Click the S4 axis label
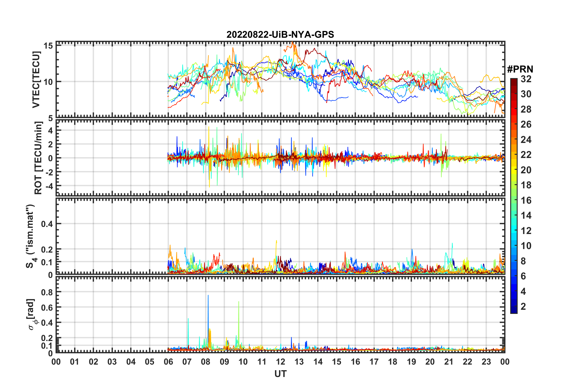Viewport: 561px width, 392px height. 30,236
